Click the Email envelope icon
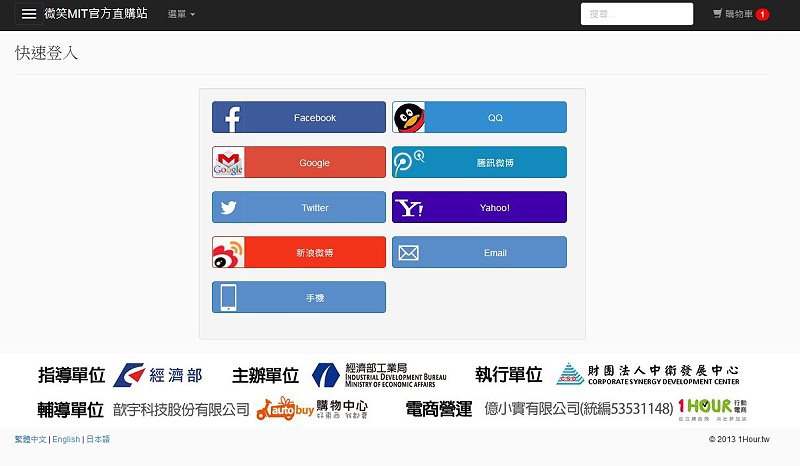Viewport: 800px width, 466px height. point(409,252)
